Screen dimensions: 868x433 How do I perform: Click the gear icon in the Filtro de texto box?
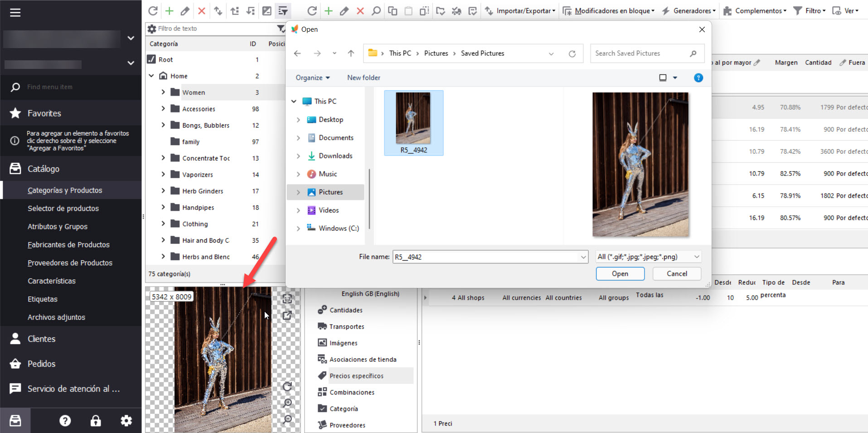(152, 29)
